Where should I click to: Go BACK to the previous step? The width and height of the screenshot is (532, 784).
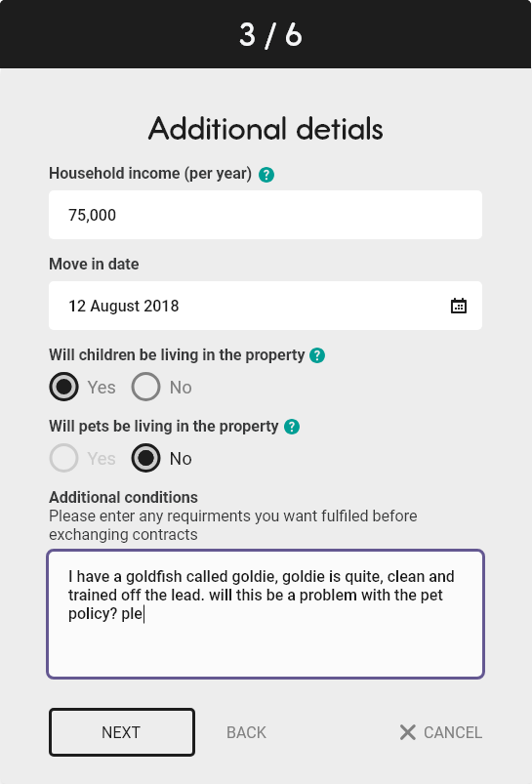point(246,732)
